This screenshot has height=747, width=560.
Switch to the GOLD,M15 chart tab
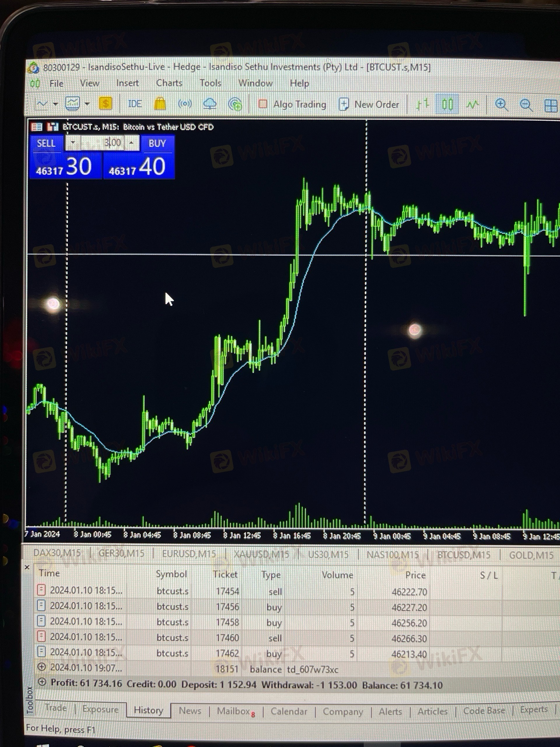(x=531, y=555)
